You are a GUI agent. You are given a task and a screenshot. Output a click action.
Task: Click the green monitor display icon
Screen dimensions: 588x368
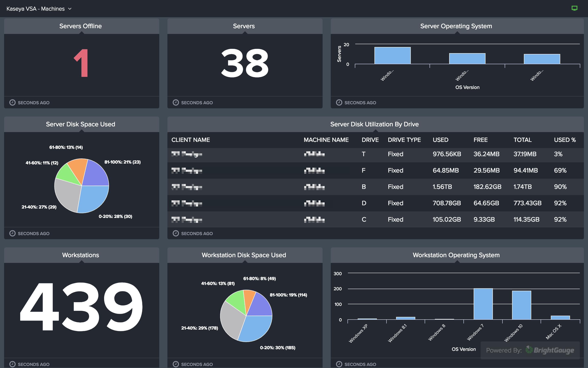click(574, 9)
